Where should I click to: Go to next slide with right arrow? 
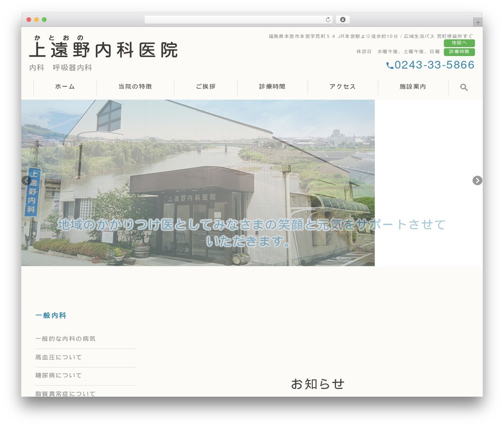[x=477, y=180]
